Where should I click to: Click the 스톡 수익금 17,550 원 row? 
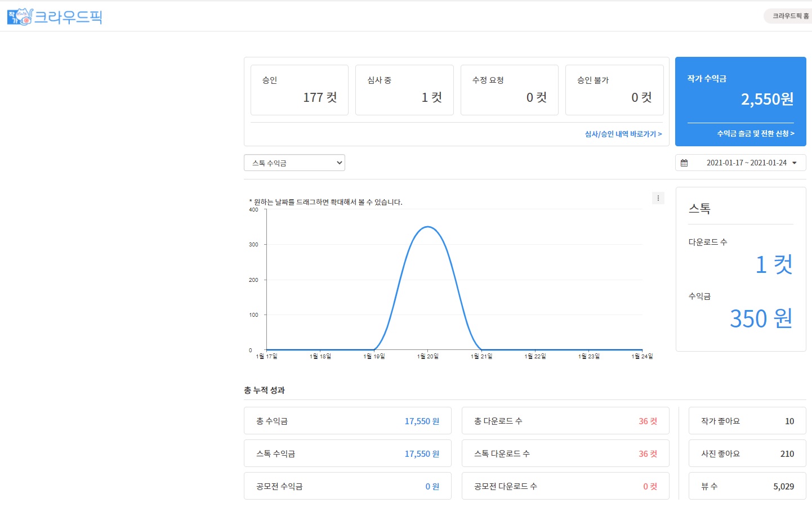tap(347, 453)
